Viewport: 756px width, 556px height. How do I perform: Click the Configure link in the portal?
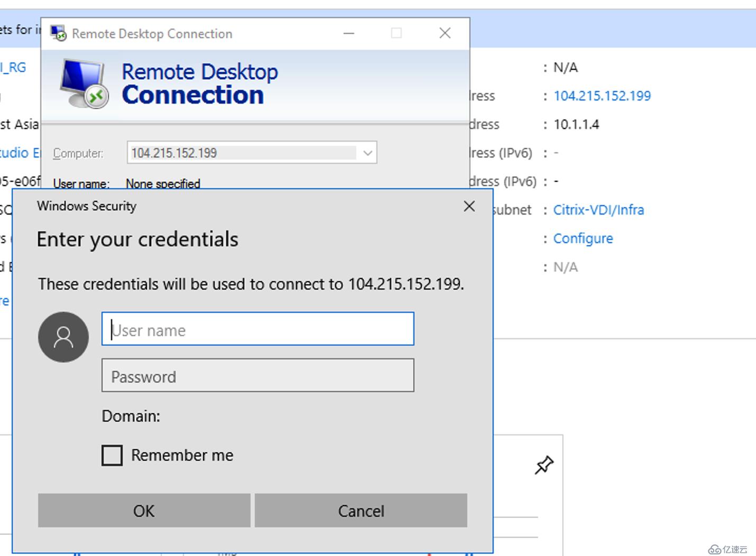click(x=583, y=238)
